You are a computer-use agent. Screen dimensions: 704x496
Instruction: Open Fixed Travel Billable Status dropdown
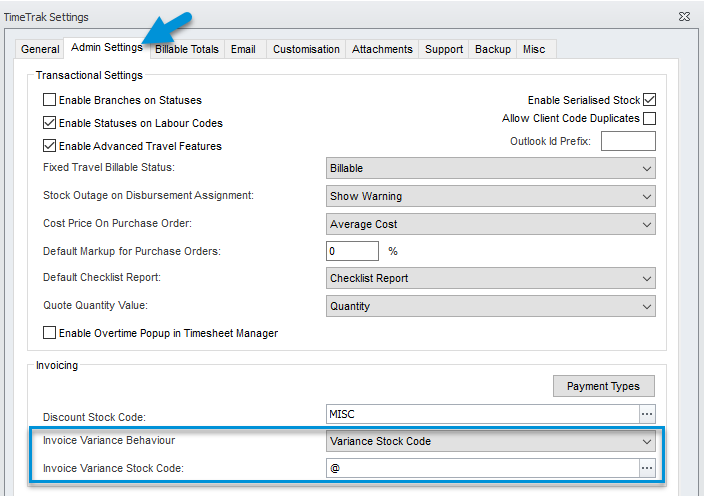[491, 168]
